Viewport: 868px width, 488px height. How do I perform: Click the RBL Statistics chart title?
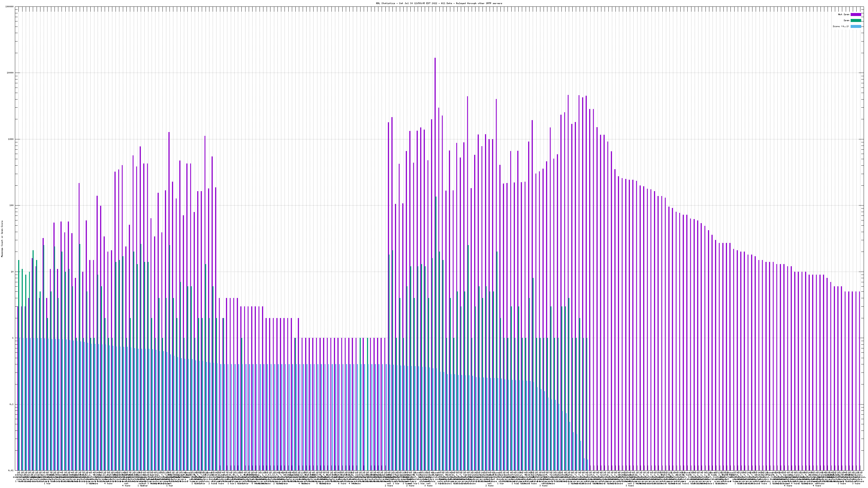pyautogui.click(x=439, y=3)
